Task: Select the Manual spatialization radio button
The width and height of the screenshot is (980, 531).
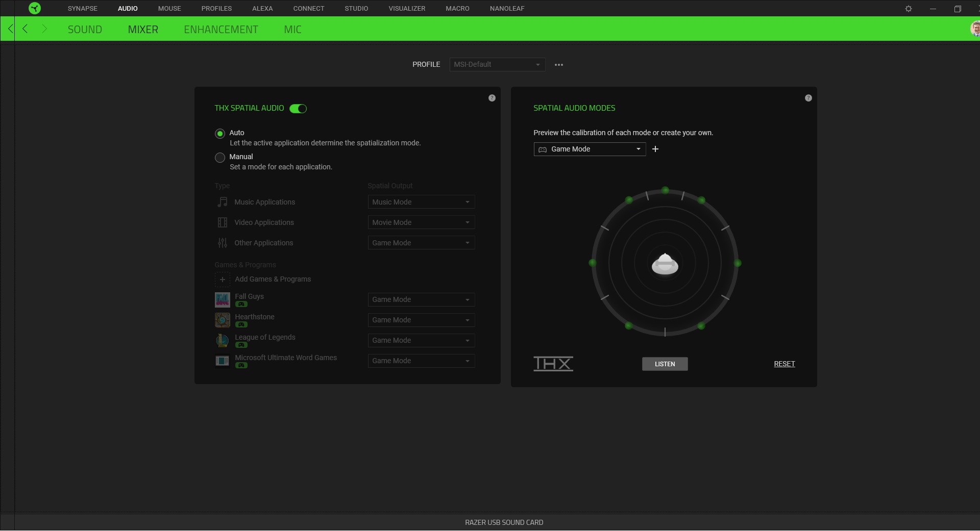Action: pos(220,158)
